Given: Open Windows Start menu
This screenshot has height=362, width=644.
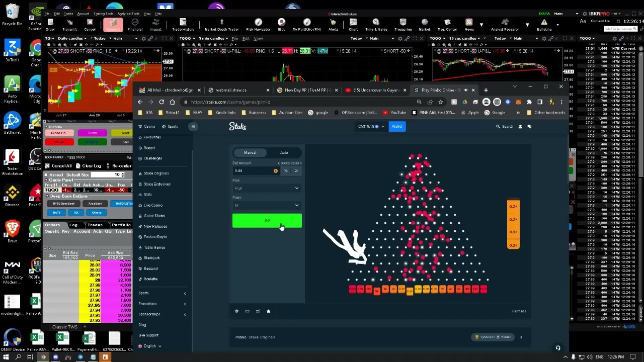Looking at the screenshot, I should 6,357.
